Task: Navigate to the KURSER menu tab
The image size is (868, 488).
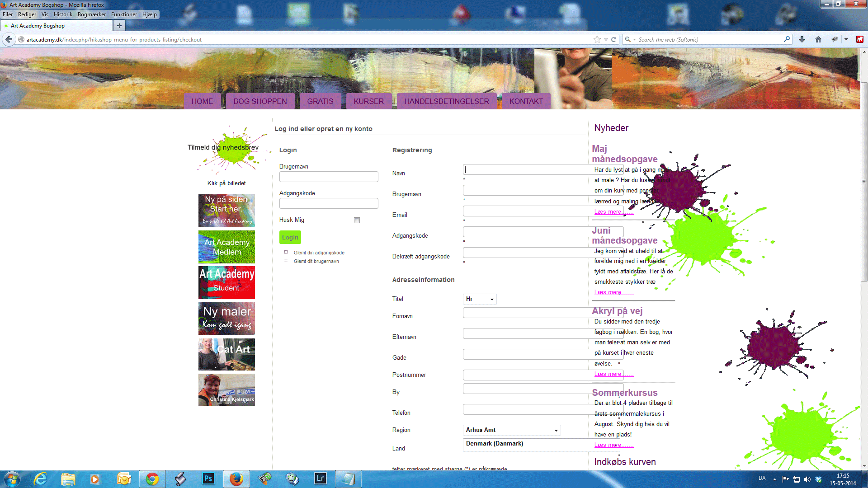Action: [368, 101]
